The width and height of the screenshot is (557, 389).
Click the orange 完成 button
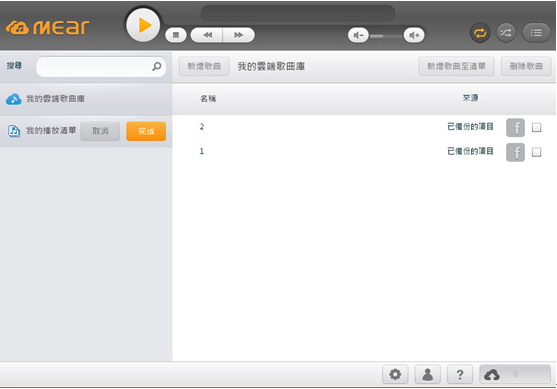146,131
